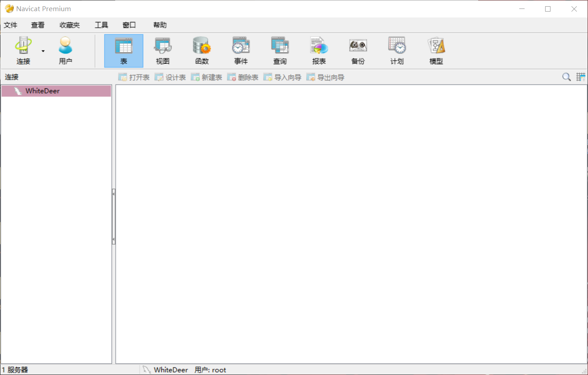Click the search magnifier icon
Viewport: 588px width, 375px height.
point(567,77)
